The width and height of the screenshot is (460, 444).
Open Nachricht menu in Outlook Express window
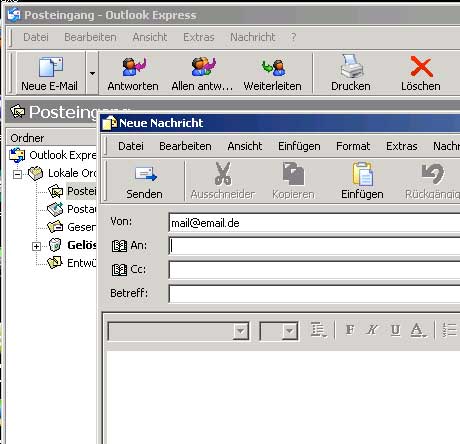(x=253, y=37)
